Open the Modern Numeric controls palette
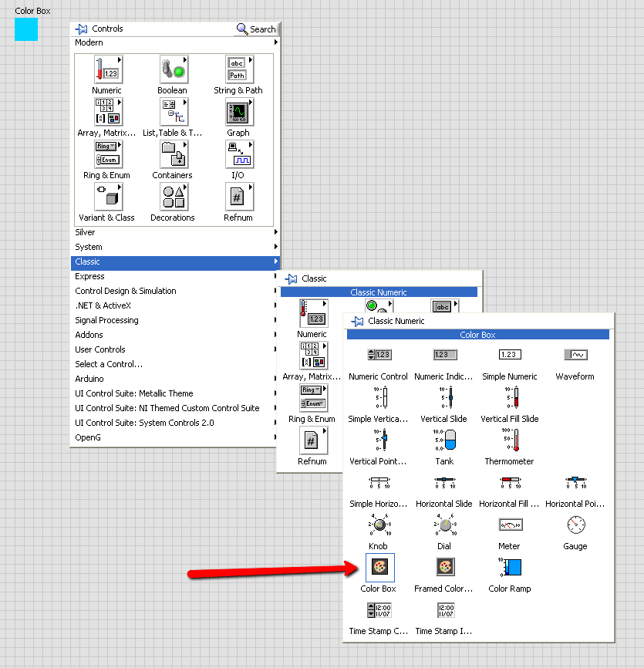The image size is (644, 668). [x=108, y=69]
